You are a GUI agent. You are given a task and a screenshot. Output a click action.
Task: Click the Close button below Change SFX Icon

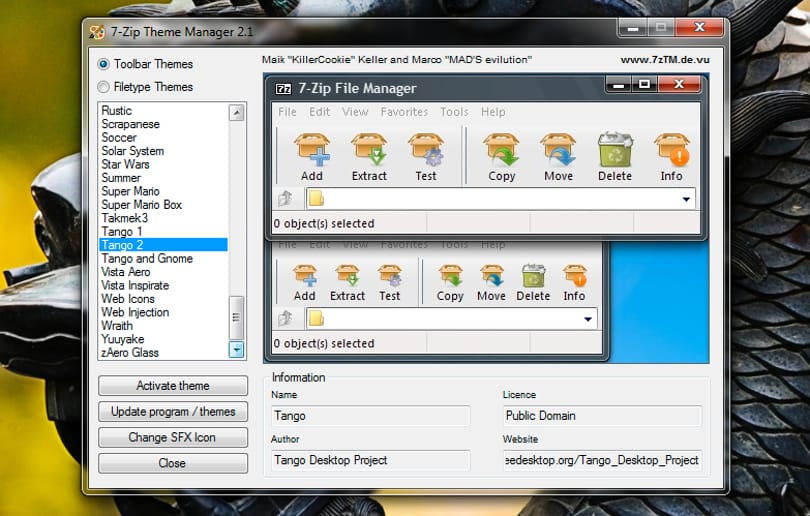coord(173,463)
